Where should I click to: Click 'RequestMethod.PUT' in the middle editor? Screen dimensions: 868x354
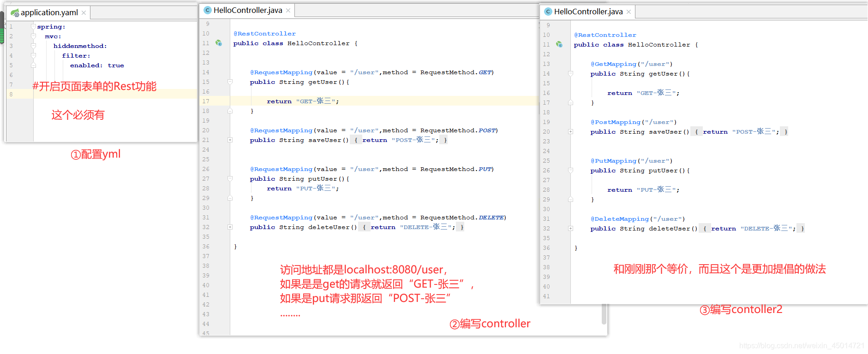pos(455,169)
